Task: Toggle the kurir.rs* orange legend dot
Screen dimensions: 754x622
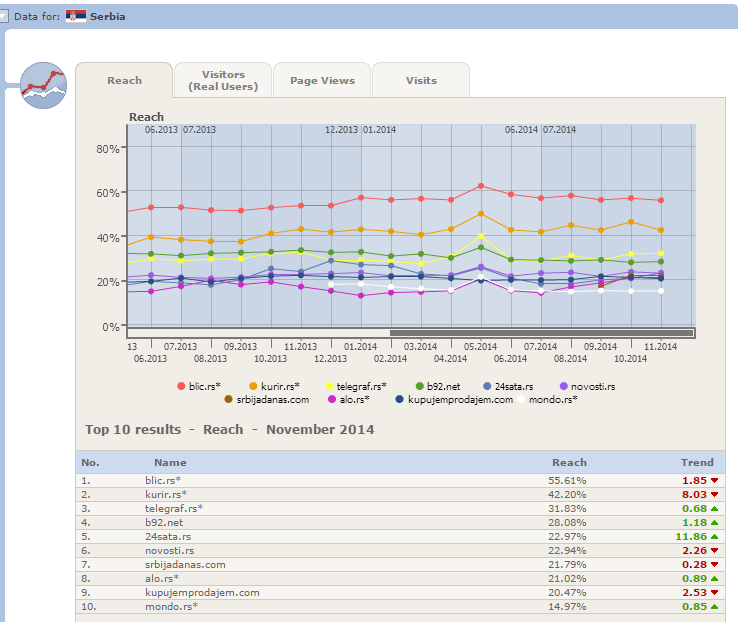Action: 253,386
